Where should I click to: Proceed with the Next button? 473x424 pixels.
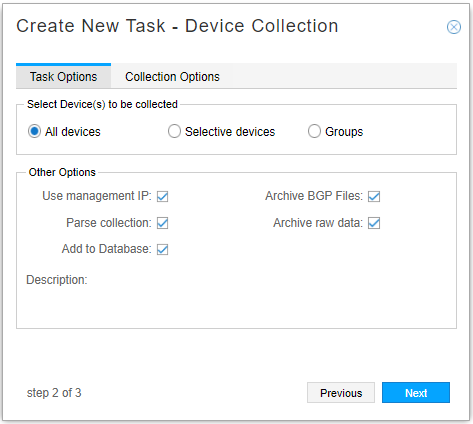pyautogui.click(x=416, y=393)
